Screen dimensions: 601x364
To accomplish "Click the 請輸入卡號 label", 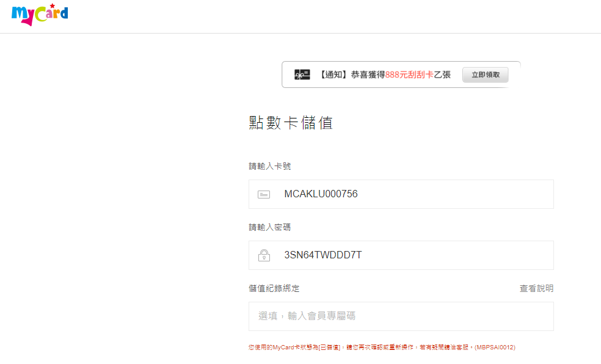I will click(270, 166).
